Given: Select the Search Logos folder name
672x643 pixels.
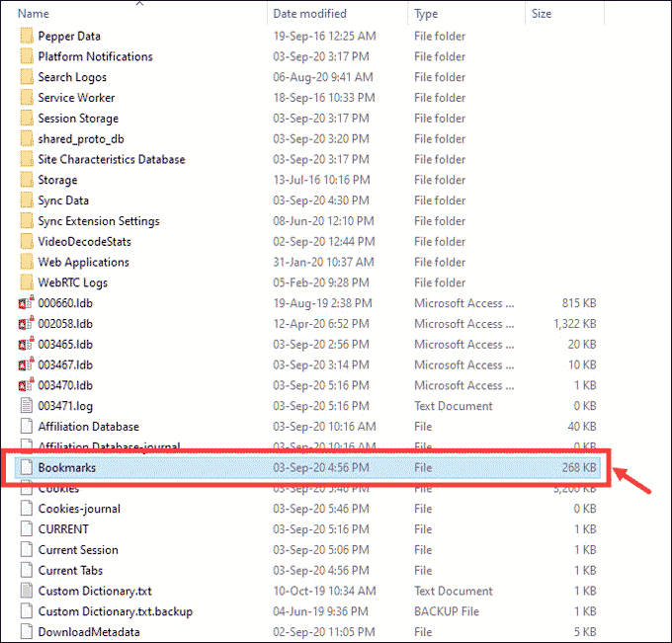Looking at the screenshot, I should 72,77.
